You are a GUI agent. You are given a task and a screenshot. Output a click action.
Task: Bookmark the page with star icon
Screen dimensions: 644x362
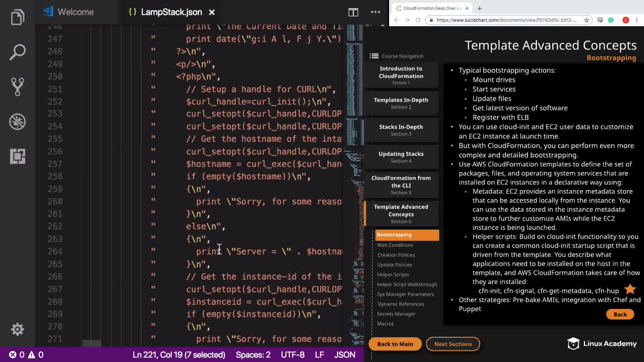(587, 20)
